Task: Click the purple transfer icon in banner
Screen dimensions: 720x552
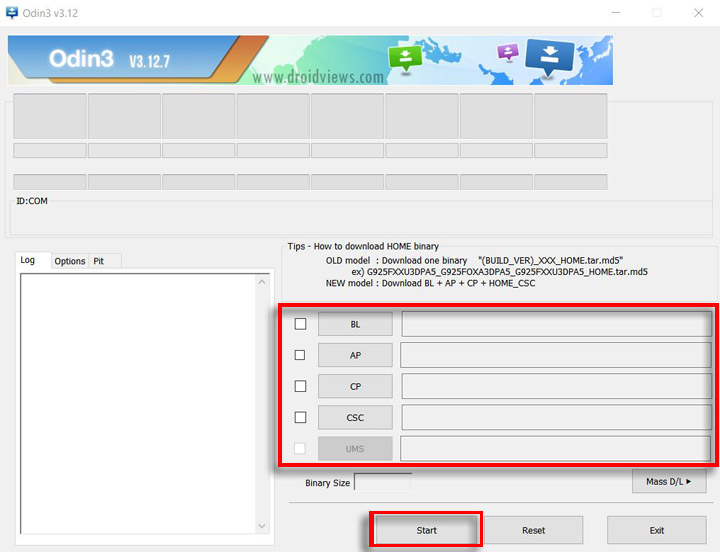Action: coord(508,52)
